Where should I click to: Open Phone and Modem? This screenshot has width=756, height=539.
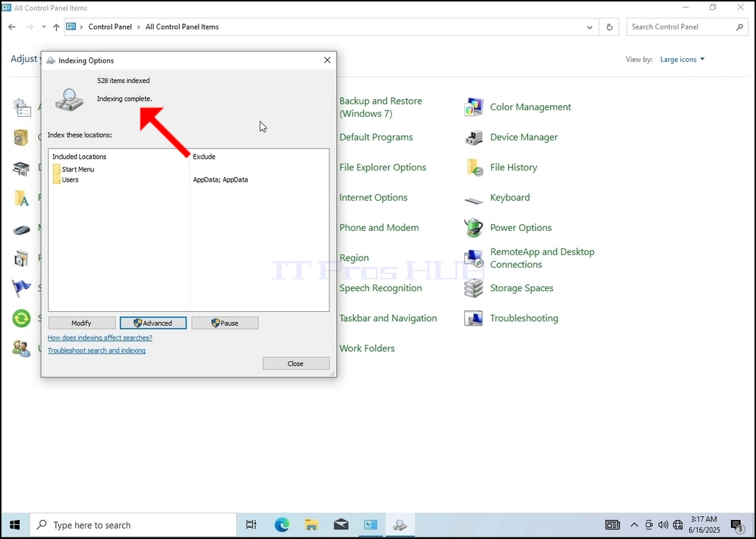click(379, 227)
